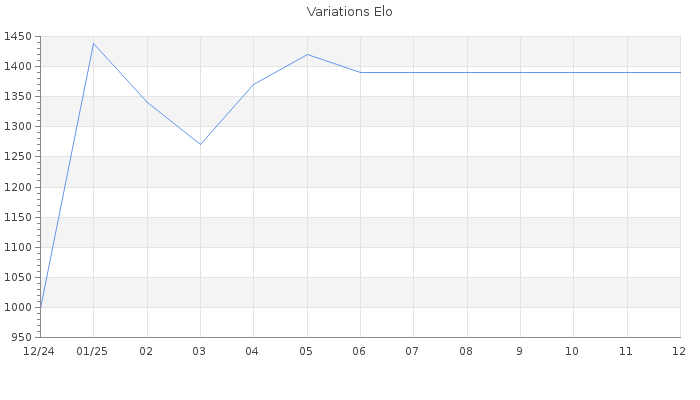
Task: Click the line's low point at month 03
Action: pos(200,144)
